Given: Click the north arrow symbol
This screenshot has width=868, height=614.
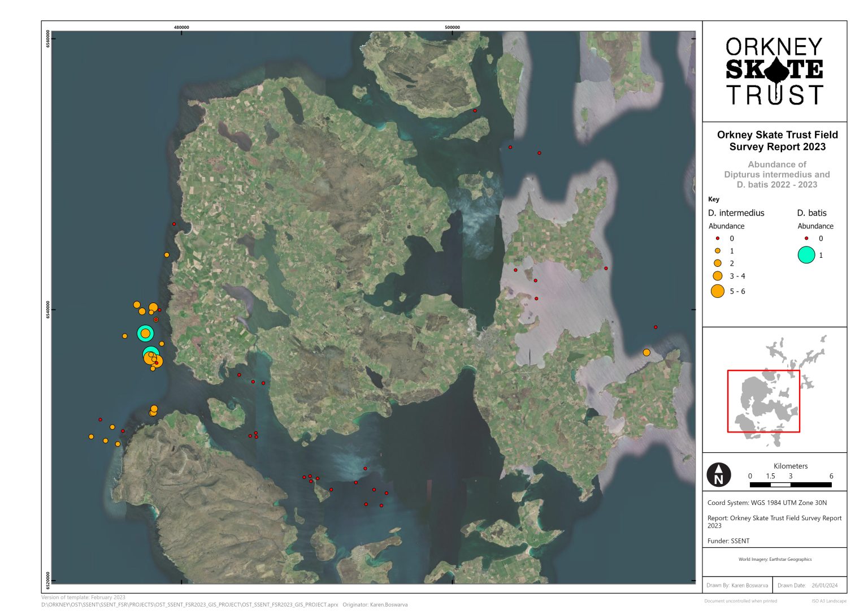Looking at the screenshot, I should (x=718, y=475).
